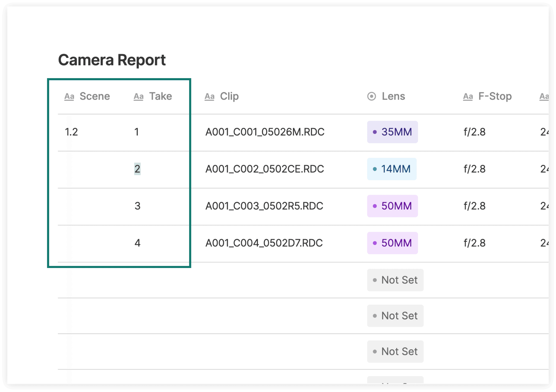Click the Camera Report page title
The width and height of the screenshot is (556, 392).
point(112,60)
